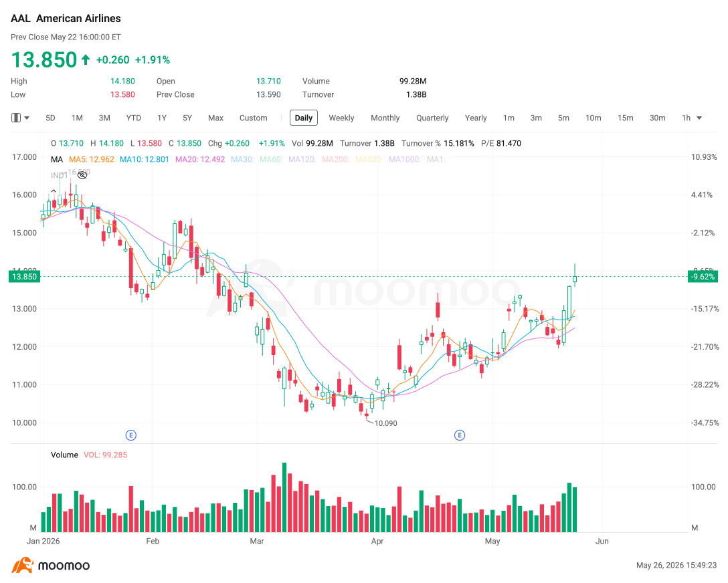
Task: Expand the chart type dropdown arrow
Action: pyautogui.click(x=27, y=118)
